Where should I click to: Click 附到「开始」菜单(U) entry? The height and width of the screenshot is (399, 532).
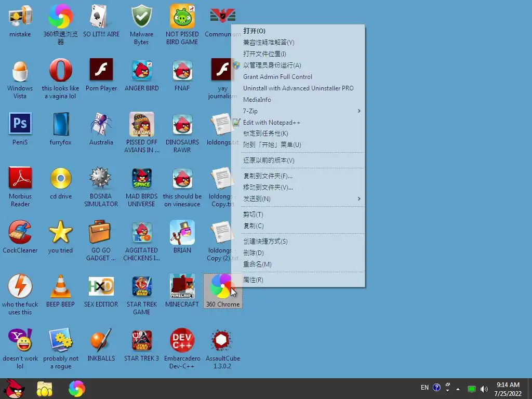pos(298,145)
